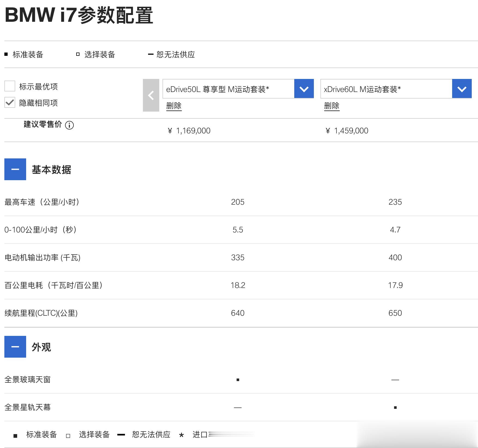Click the top legend 选择装备 label
This screenshot has height=448, width=478.
click(x=100, y=54)
